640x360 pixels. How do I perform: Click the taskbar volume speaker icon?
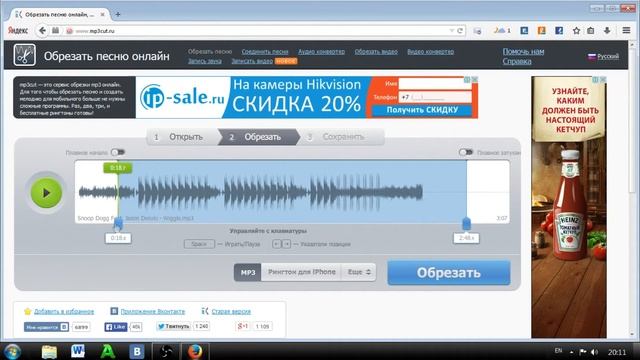point(594,352)
